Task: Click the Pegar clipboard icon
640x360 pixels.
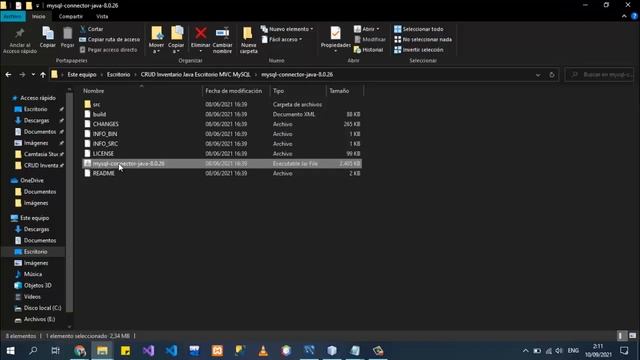Action: point(67,34)
